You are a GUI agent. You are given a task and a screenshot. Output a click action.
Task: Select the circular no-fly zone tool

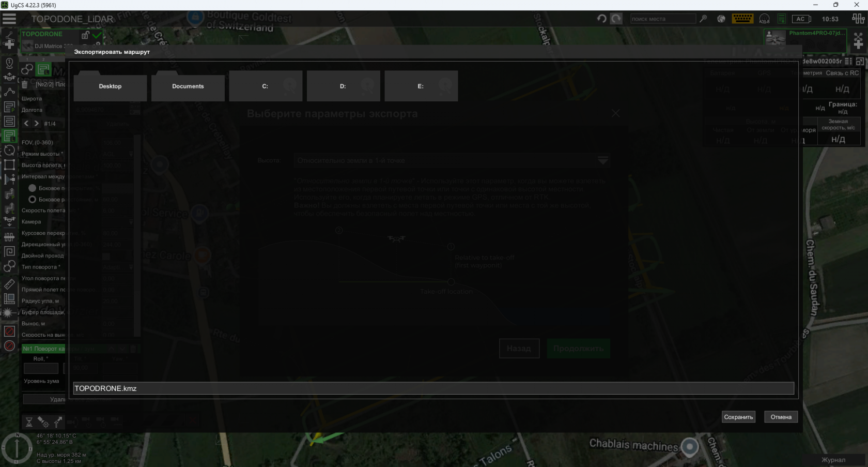[x=9, y=345]
